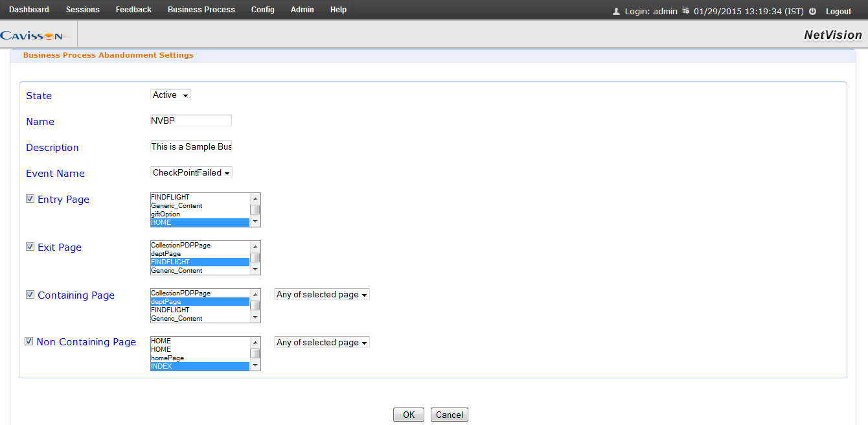Click down arrow of Non Containing Page scrollbar
868x425 pixels.
[x=255, y=366]
